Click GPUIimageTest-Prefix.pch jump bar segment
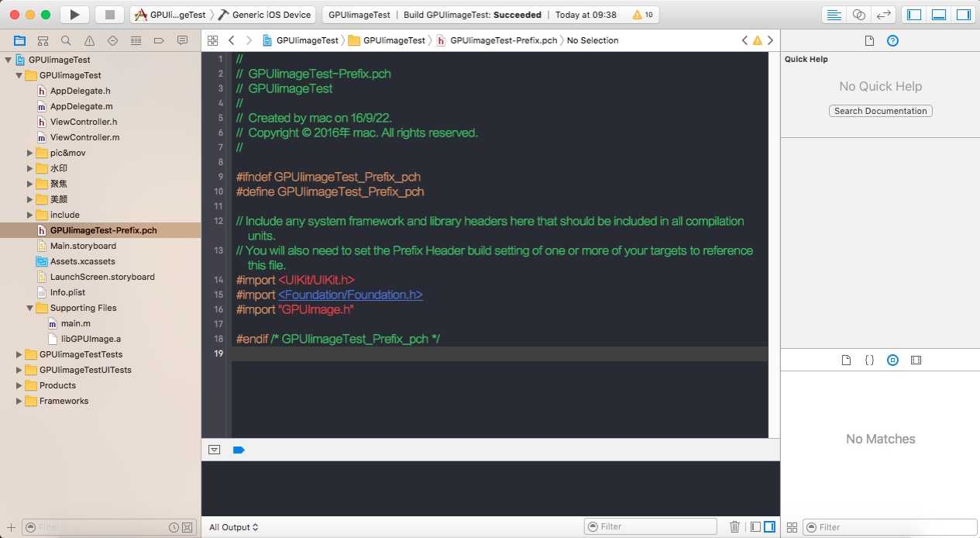This screenshot has width=980, height=538. (497, 40)
